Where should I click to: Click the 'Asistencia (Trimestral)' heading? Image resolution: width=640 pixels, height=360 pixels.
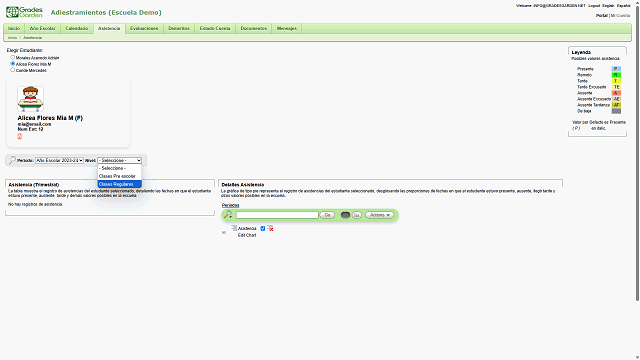(x=33, y=184)
